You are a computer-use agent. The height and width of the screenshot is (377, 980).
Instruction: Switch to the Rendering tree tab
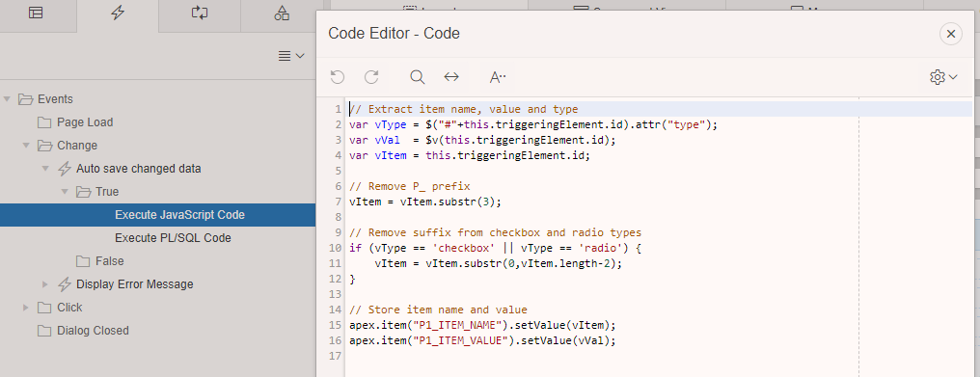(36, 13)
